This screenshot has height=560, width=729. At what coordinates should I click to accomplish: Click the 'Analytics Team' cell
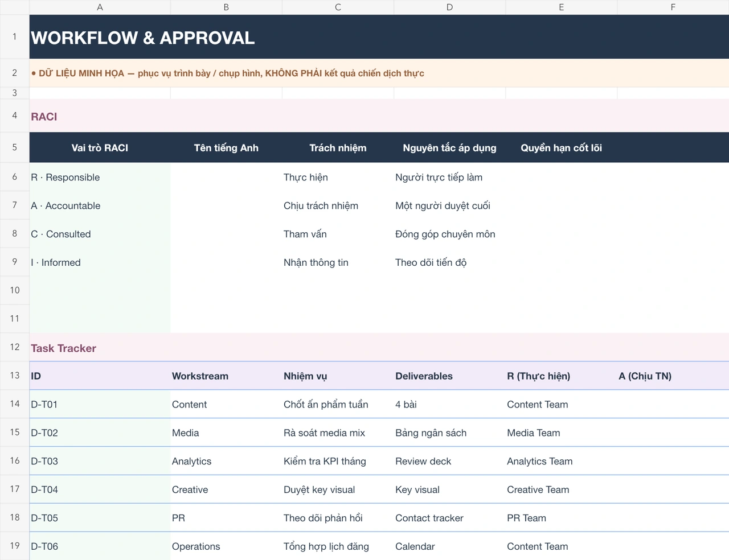click(561, 461)
